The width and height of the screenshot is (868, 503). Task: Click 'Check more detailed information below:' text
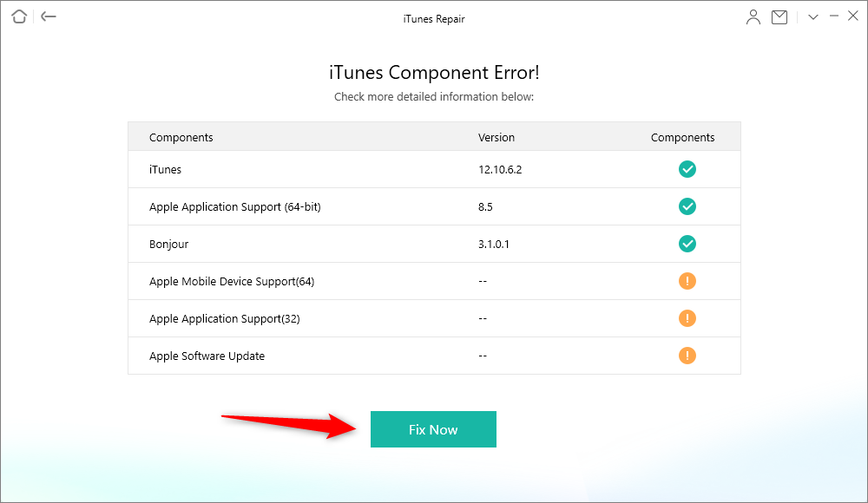coord(434,97)
